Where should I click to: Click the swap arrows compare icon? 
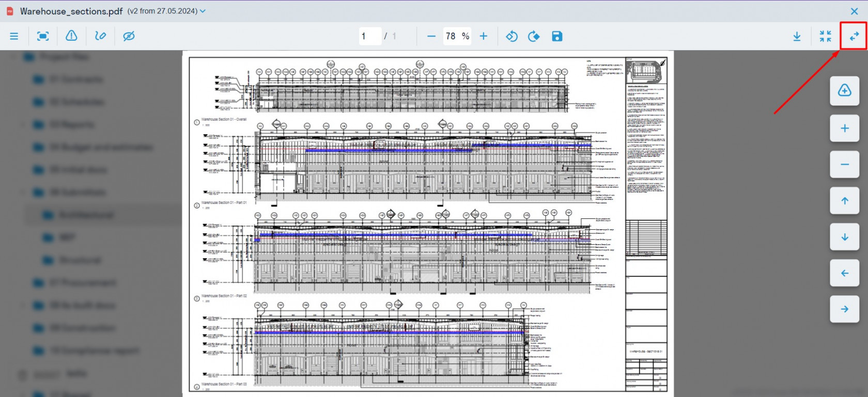click(855, 36)
